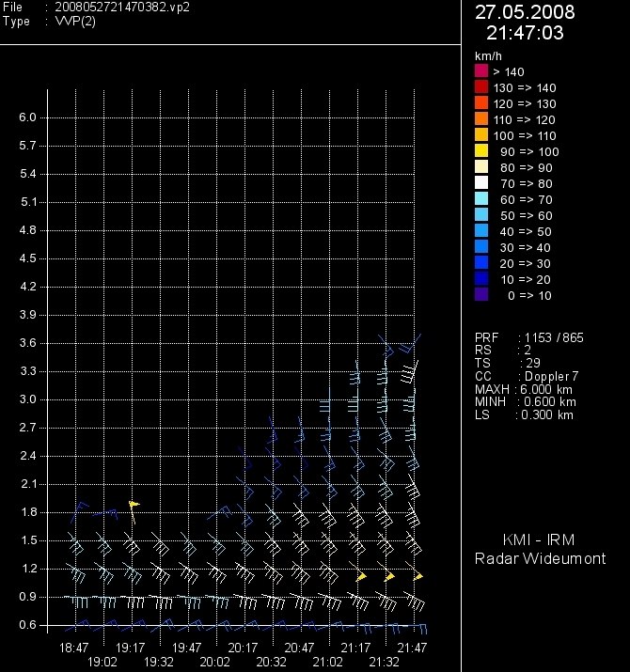Click the wind barb at 19:47, 1.2 km
The height and width of the screenshot is (672, 630).
[x=188, y=573]
